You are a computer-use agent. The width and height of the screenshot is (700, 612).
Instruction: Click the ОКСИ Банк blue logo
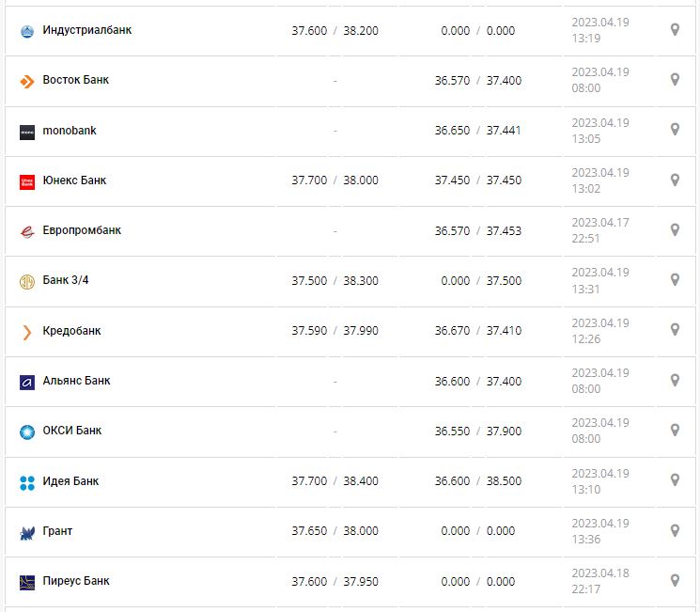coord(27,432)
